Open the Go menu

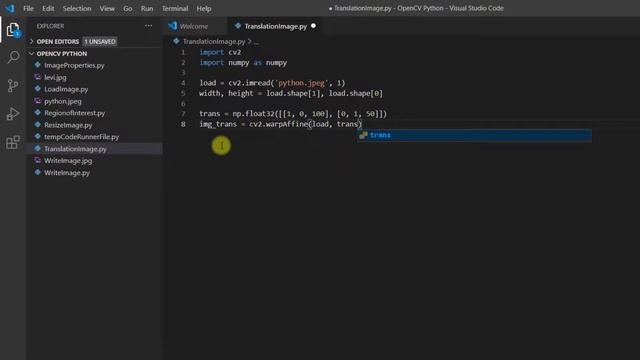pyautogui.click(x=127, y=8)
